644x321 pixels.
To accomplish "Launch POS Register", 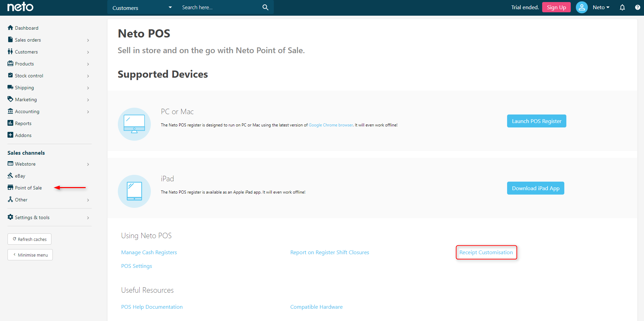I will point(536,121).
